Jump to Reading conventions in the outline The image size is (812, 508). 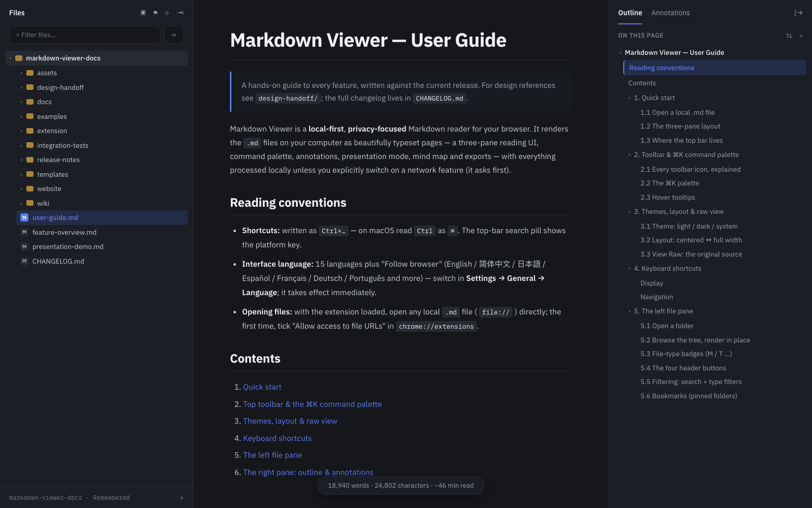click(715, 68)
